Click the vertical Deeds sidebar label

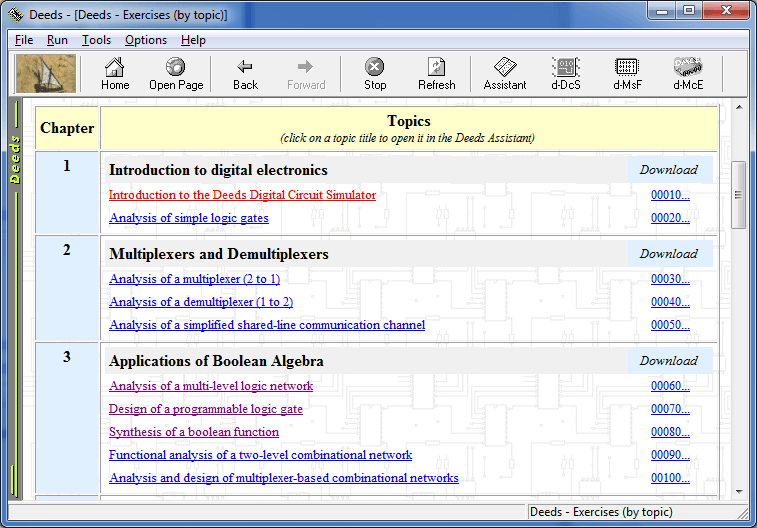[15, 159]
